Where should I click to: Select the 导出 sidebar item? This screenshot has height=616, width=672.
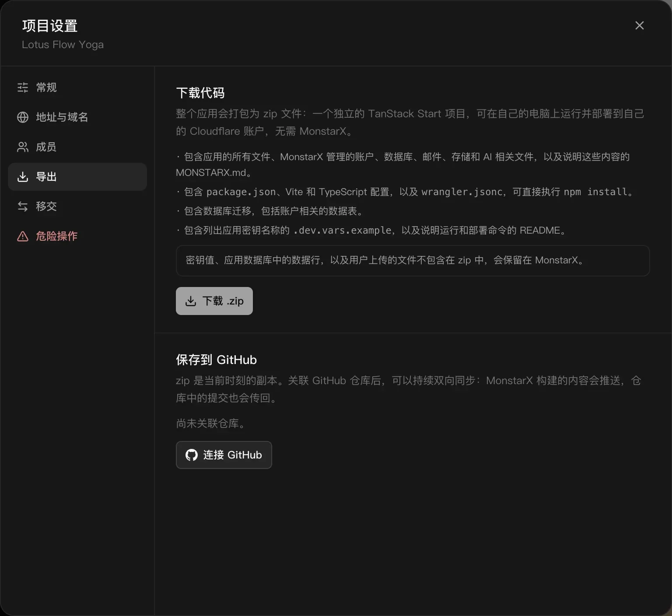pyautogui.click(x=77, y=177)
